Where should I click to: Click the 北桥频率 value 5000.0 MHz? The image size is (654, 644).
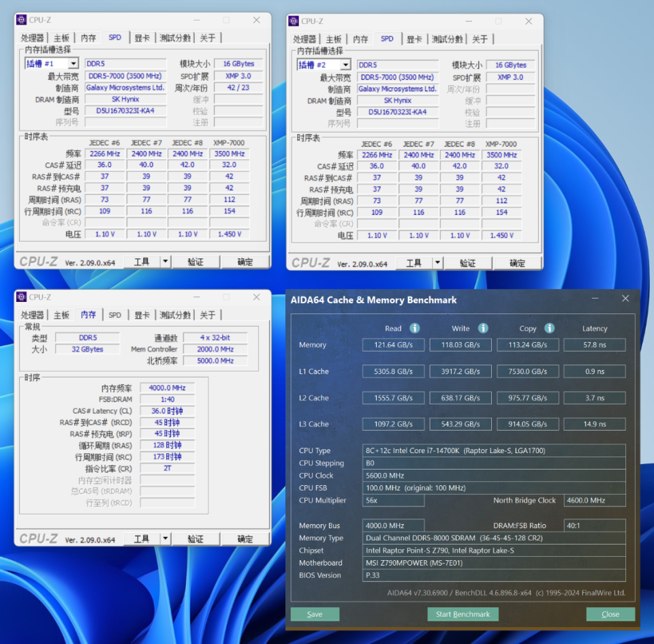pos(215,361)
